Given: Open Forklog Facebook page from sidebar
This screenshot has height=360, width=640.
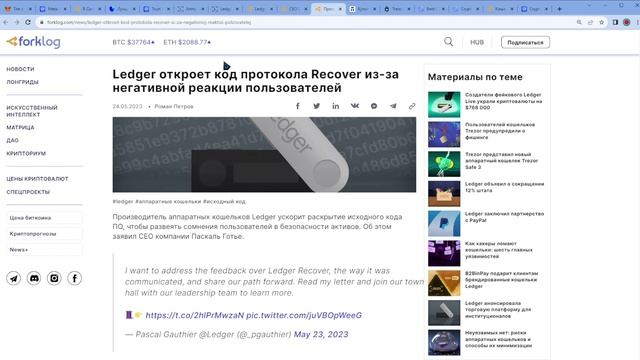Looking at the screenshot, I should coord(74,278).
